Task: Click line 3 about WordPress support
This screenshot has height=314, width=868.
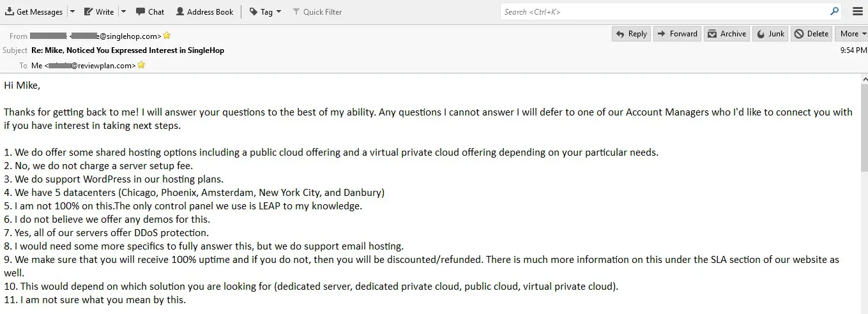Action: tap(114, 179)
